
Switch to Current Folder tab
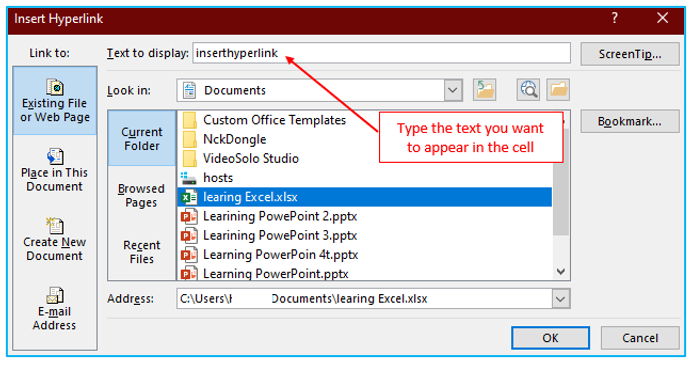point(142,138)
